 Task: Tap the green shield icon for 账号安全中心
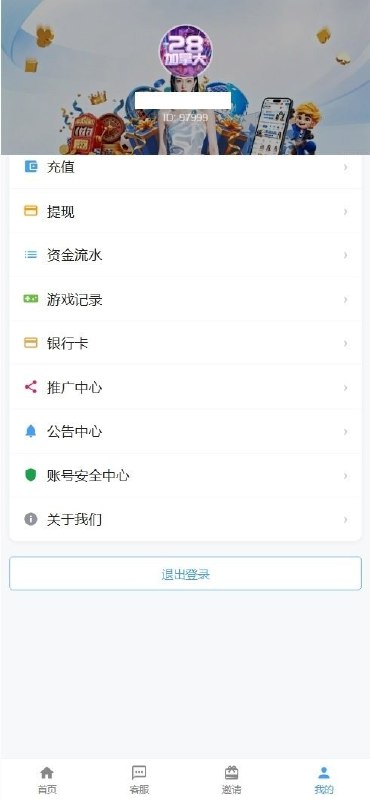31,475
